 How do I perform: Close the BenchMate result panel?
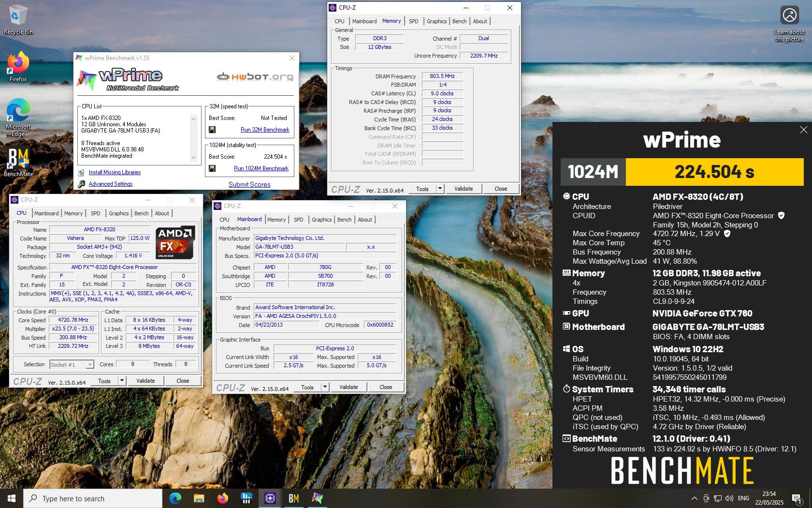click(x=803, y=130)
